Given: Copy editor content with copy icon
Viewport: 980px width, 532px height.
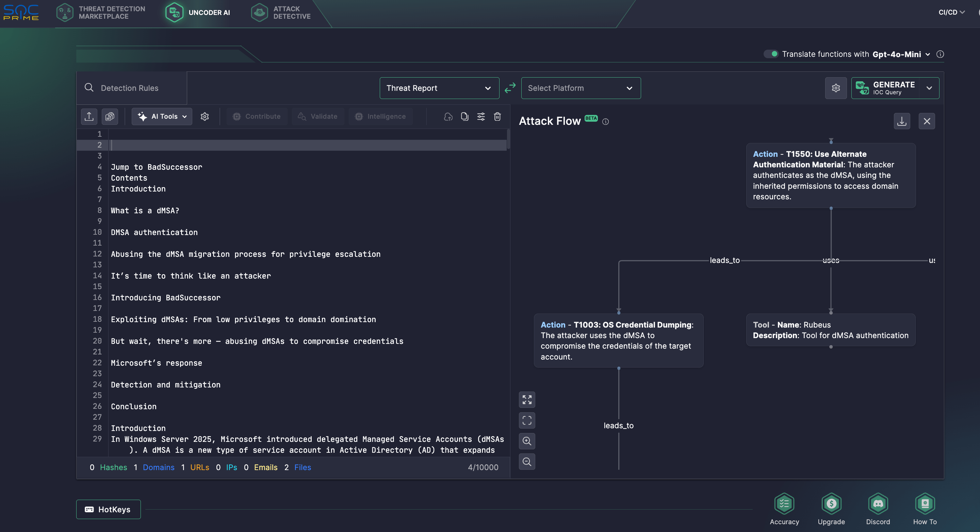Looking at the screenshot, I should click(464, 116).
